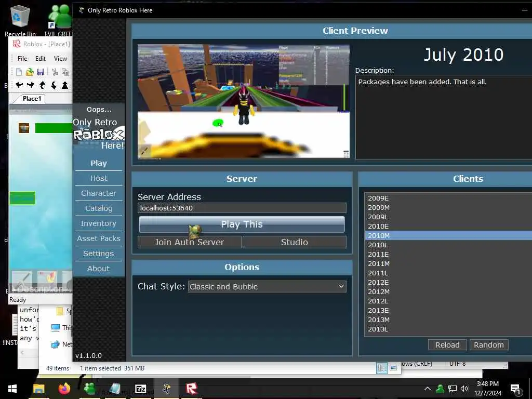Image resolution: width=532 pixels, height=399 pixels.
Task: Open the Character page in the sidebar
Action: click(x=98, y=193)
